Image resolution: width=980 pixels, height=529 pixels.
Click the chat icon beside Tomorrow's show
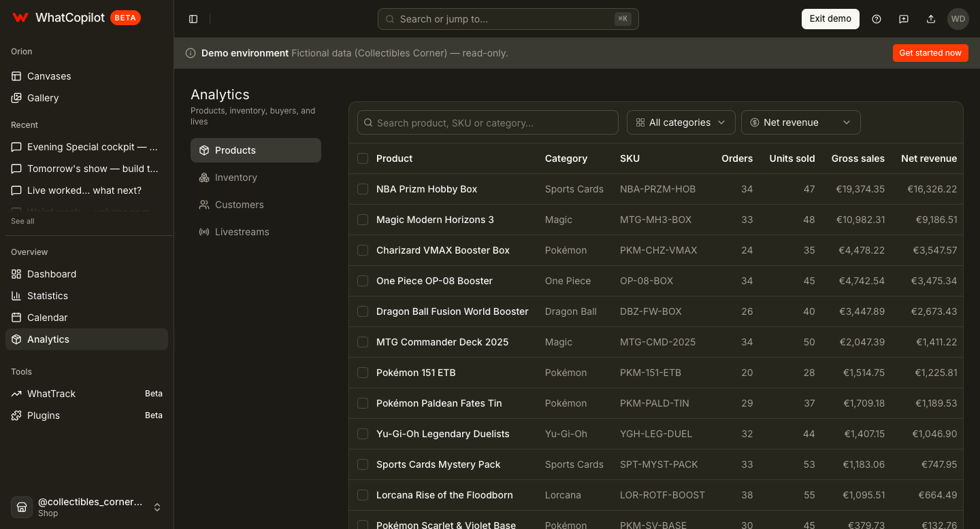[16, 169]
